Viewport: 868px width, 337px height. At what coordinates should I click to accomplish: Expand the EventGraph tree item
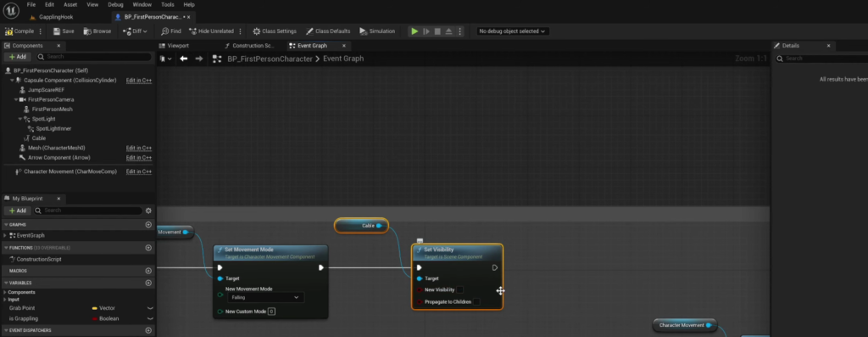click(6, 236)
